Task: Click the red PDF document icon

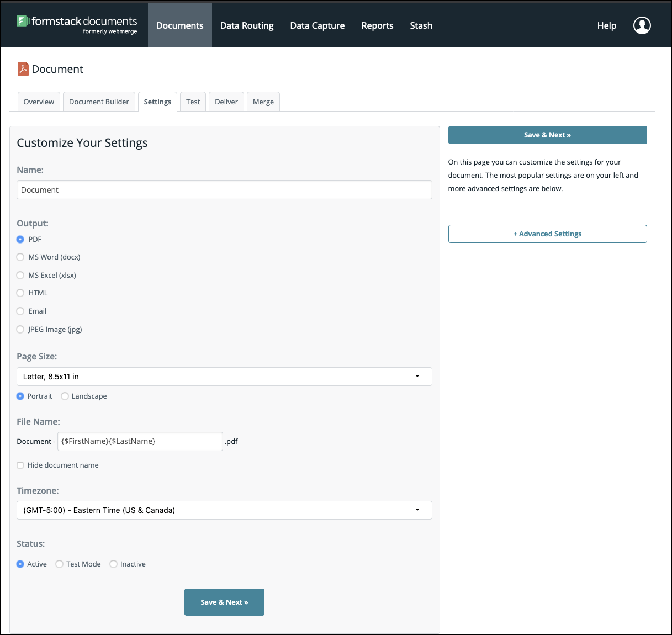Action: click(23, 68)
